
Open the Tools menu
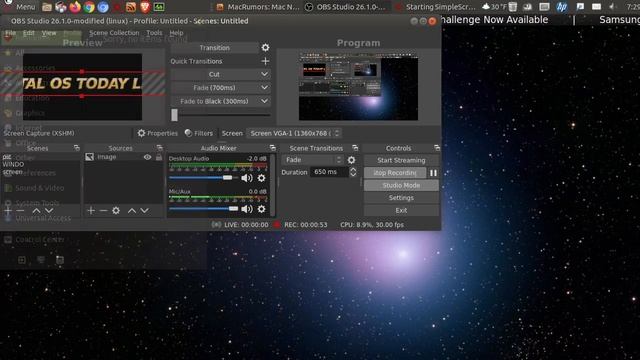(154, 33)
